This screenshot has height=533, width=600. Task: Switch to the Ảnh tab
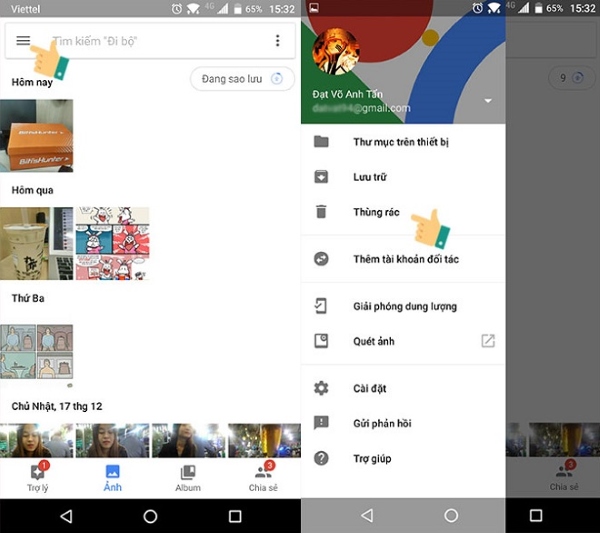coord(112,478)
